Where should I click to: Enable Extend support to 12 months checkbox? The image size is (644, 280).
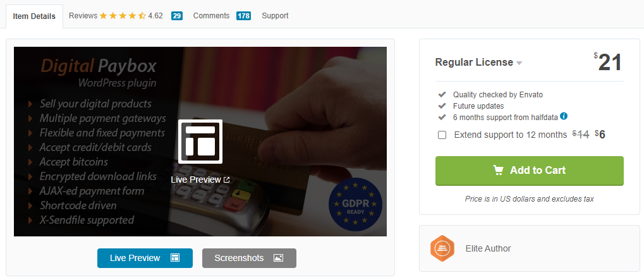442,135
